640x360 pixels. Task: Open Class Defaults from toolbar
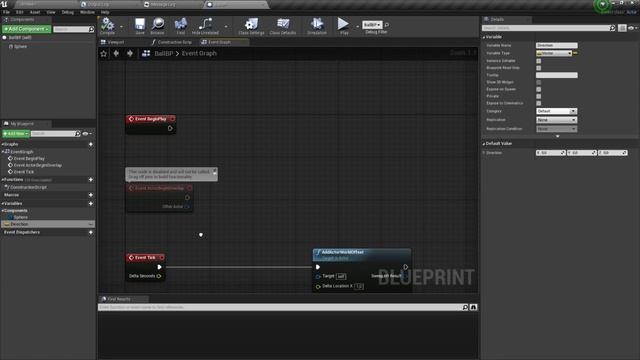coord(283,25)
